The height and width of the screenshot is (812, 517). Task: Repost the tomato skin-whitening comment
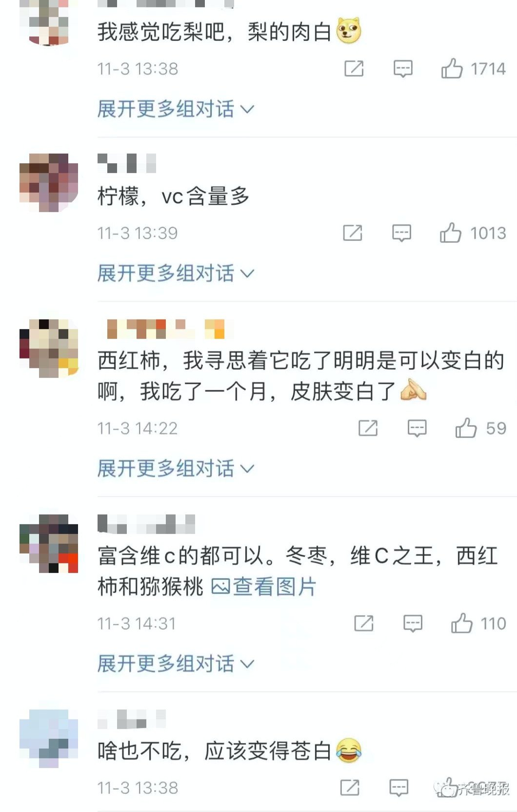[x=368, y=428]
